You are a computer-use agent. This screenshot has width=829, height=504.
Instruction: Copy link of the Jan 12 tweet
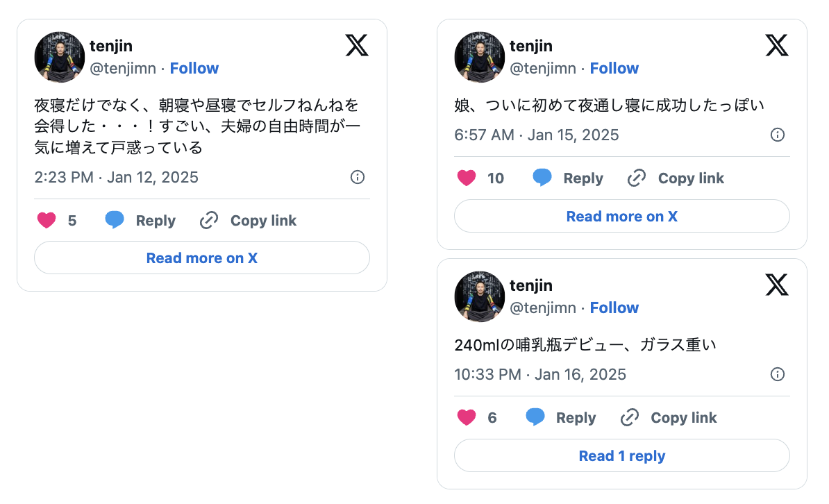point(248,221)
